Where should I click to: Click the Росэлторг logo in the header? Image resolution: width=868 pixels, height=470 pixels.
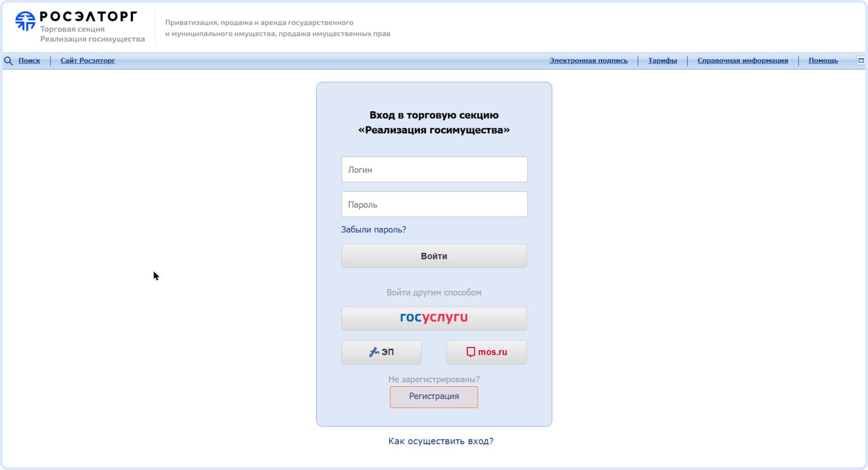tap(80, 26)
